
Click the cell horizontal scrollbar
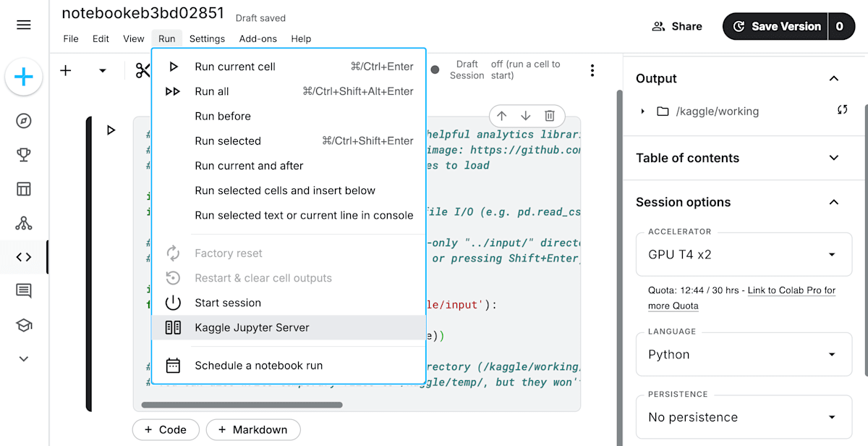pos(242,405)
